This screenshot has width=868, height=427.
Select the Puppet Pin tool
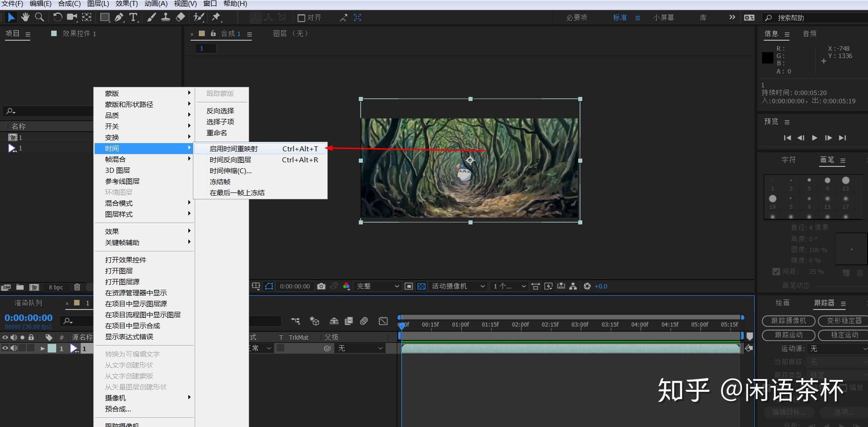point(216,17)
